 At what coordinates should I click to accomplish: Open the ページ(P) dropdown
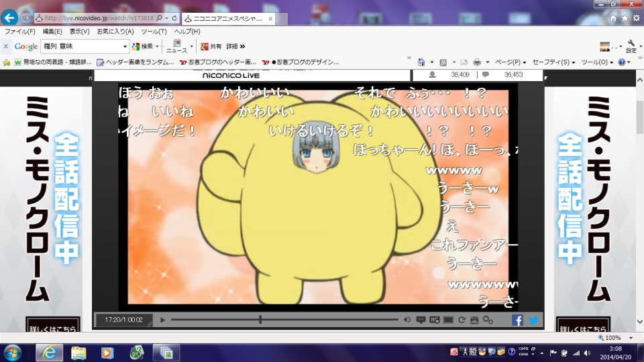pyautogui.click(x=510, y=62)
